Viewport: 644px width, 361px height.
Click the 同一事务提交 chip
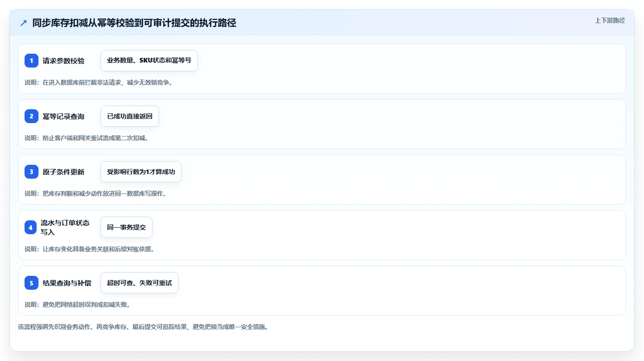tap(126, 227)
